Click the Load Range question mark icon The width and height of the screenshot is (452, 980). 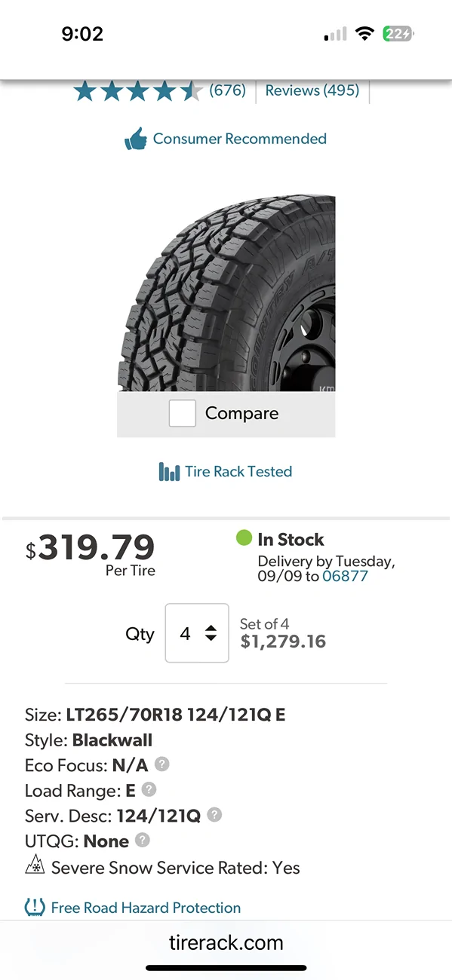tap(148, 790)
